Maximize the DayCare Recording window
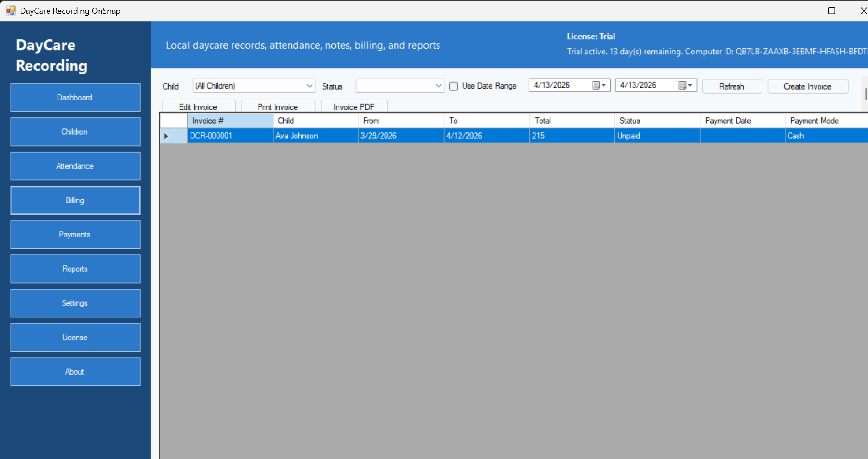 [831, 11]
